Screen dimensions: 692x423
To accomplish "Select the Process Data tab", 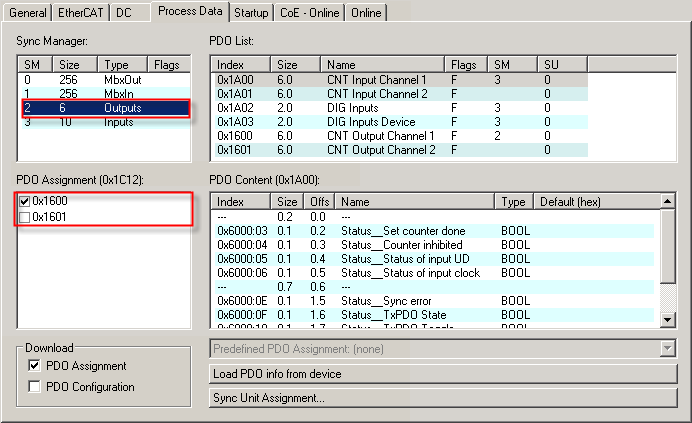I will point(190,11).
